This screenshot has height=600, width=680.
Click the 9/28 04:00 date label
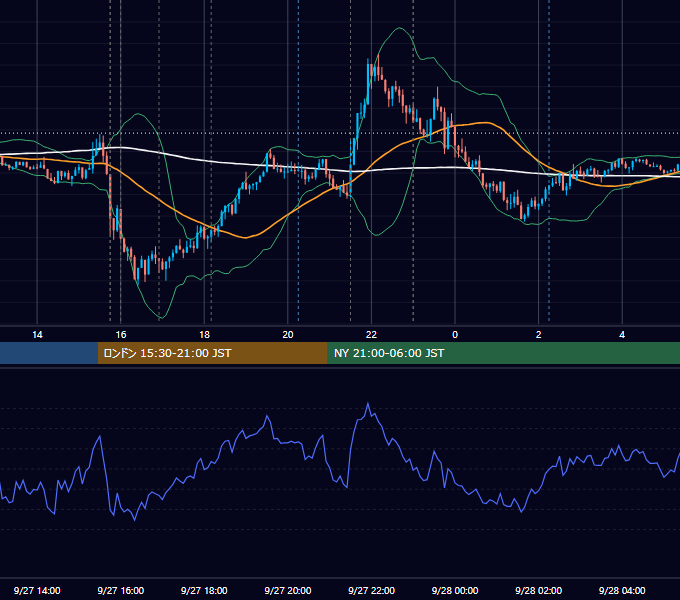click(622, 590)
